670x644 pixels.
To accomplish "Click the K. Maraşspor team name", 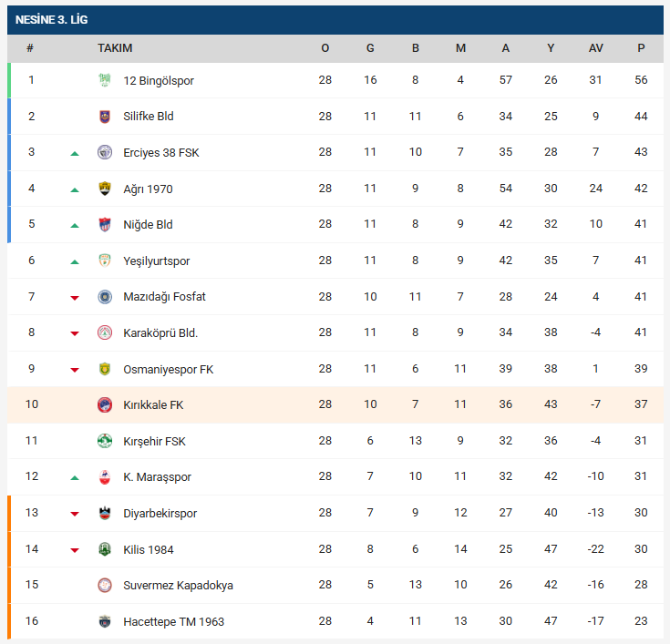I will click(x=157, y=477).
